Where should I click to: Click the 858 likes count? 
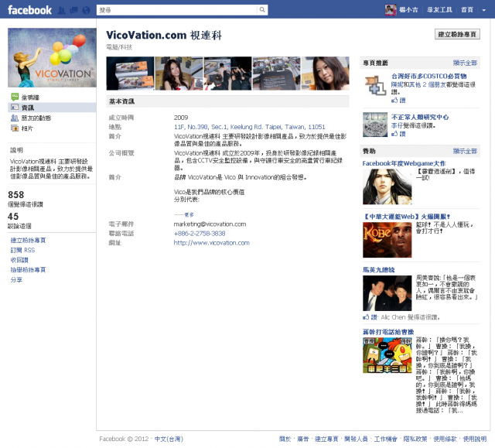[x=16, y=194]
